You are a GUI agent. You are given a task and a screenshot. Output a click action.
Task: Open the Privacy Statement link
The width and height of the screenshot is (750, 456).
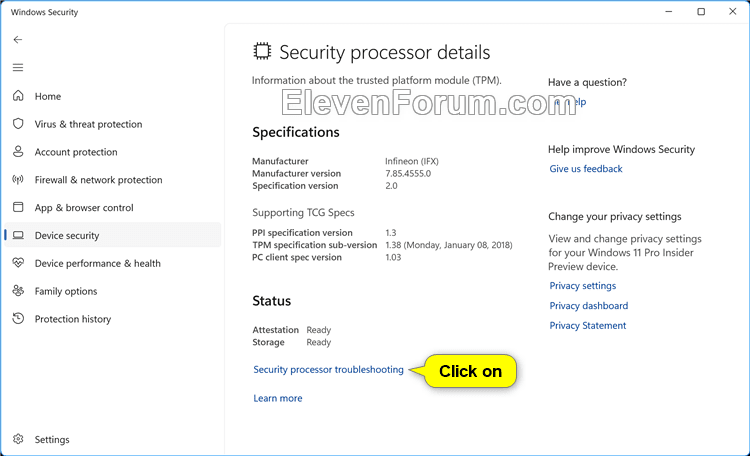587,325
